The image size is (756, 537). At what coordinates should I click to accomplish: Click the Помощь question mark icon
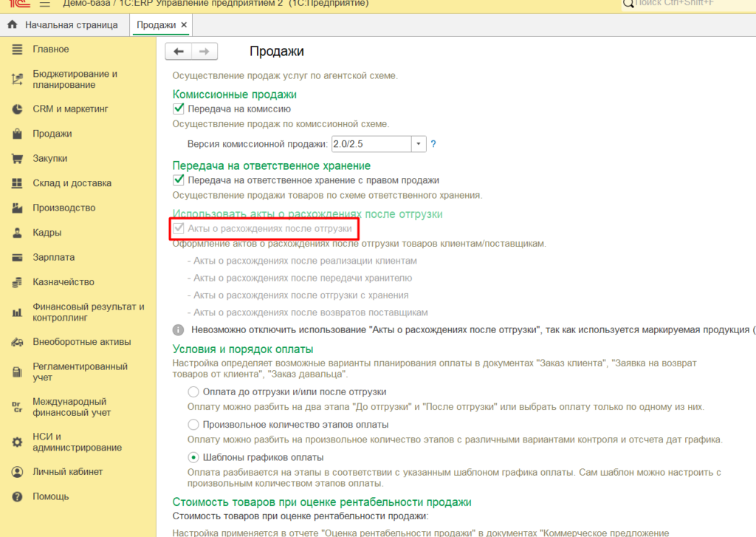18,496
